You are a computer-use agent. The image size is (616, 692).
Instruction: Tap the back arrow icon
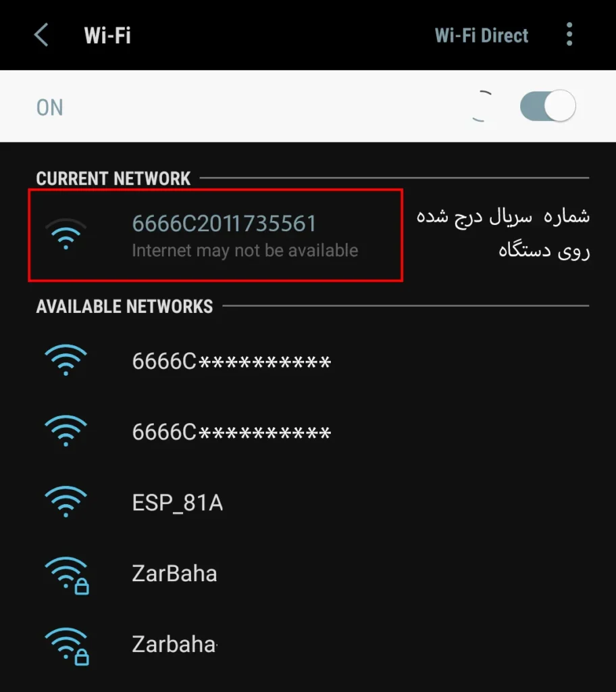pyautogui.click(x=41, y=35)
